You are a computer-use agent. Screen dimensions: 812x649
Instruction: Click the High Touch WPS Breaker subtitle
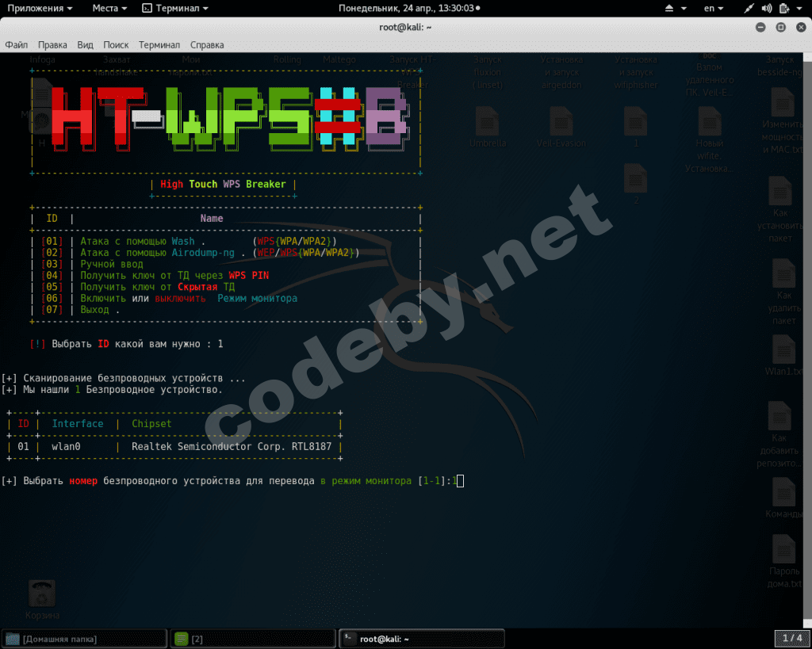tap(223, 185)
